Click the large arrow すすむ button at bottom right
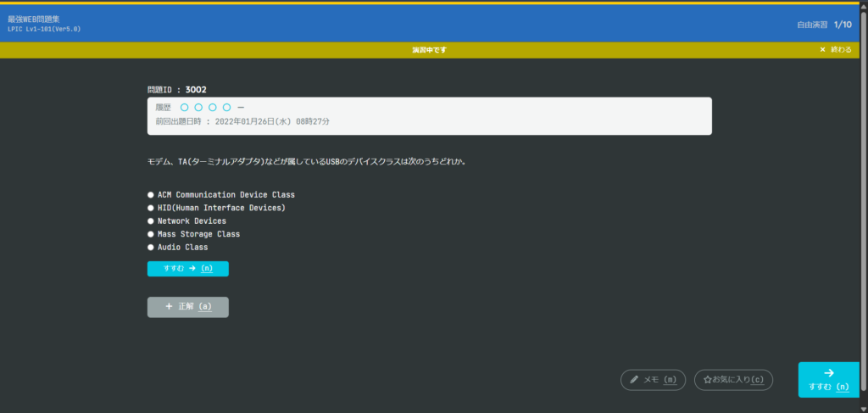This screenshot has height=413, width=868. [828, 379]
